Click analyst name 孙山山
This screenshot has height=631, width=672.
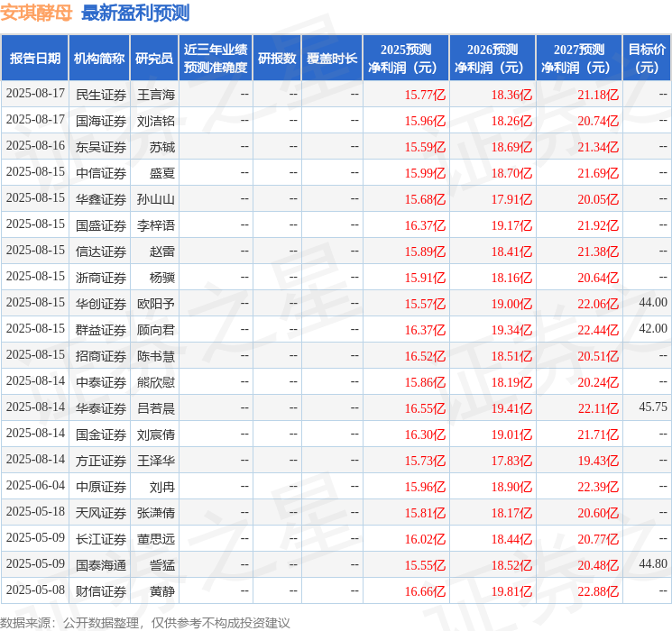(156, 199)
